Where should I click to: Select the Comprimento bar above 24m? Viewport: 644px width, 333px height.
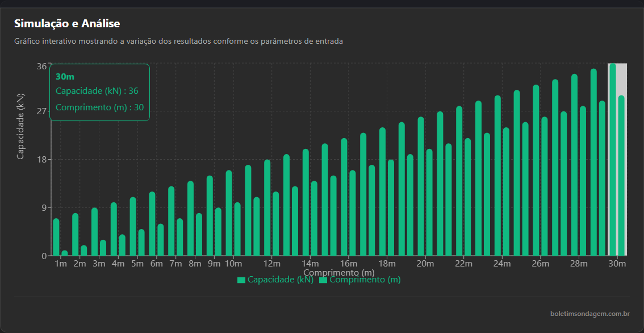pos(506,192)
